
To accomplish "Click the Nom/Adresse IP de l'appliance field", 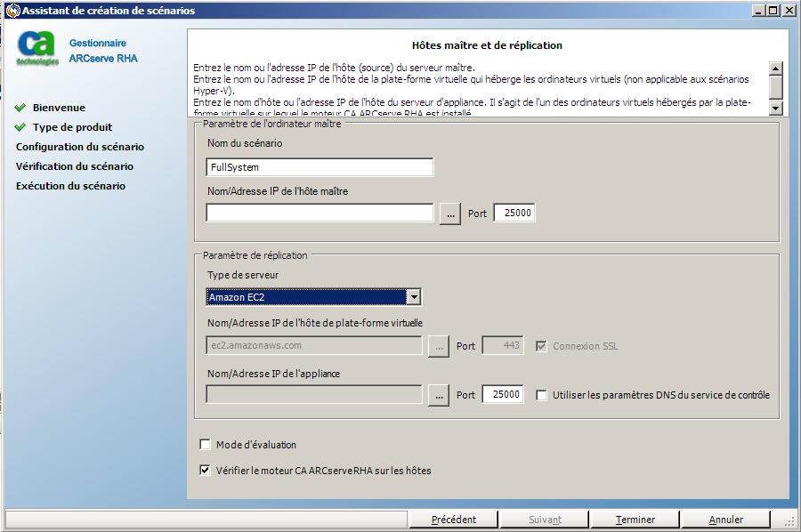I will pyautogui.click(x=314, y=394).
